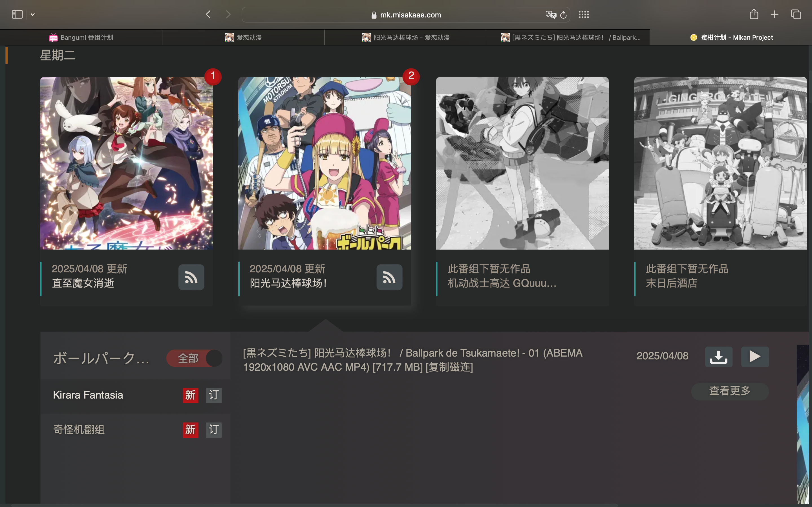Copy magnet link via 复制磁连

[x=449, y=367]
